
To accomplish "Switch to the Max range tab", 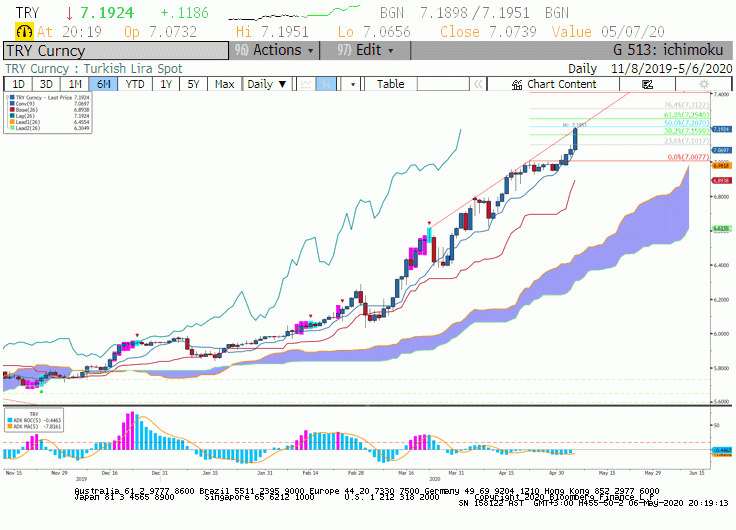I will tap(224, 84).
